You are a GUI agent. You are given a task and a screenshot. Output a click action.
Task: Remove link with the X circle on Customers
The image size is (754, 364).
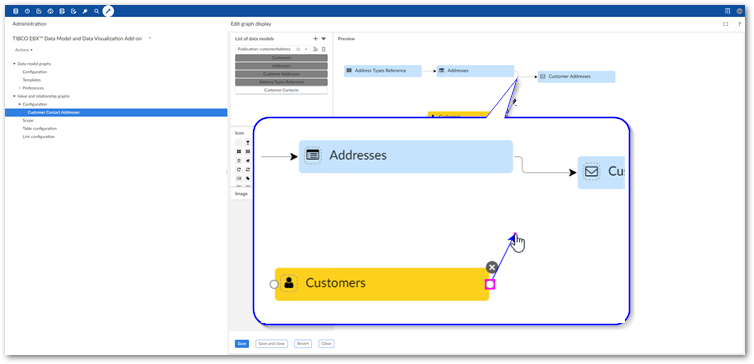click(x=491, y=267)
